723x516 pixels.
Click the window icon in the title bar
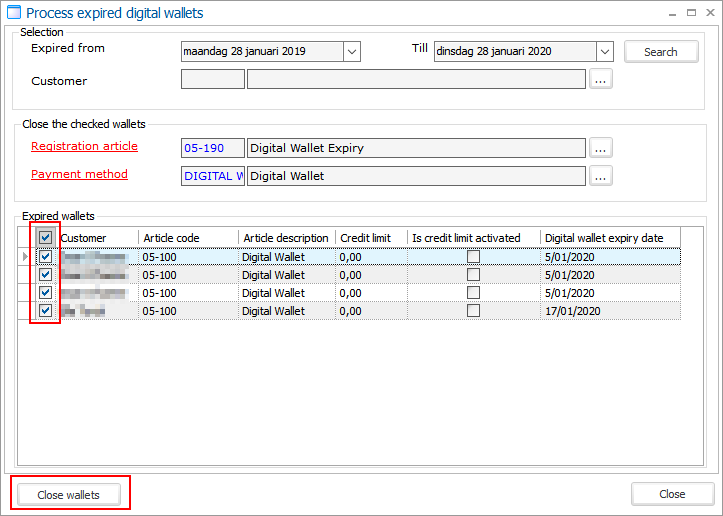[x=13, y=13]
